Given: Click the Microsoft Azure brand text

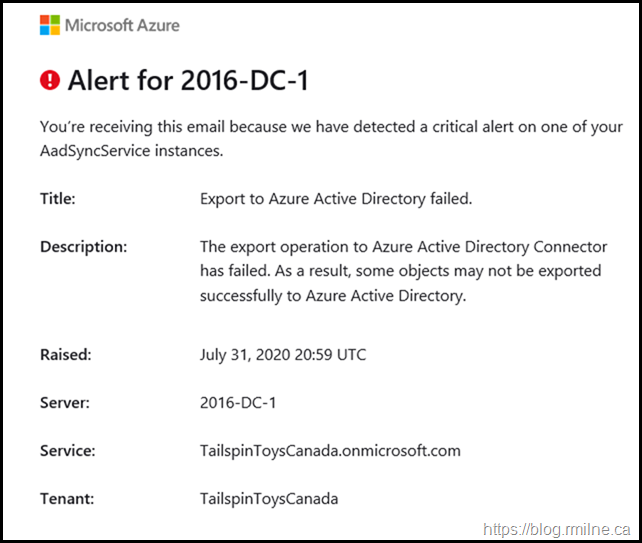Looking at the screenshot, I should (x=122, y=25).
